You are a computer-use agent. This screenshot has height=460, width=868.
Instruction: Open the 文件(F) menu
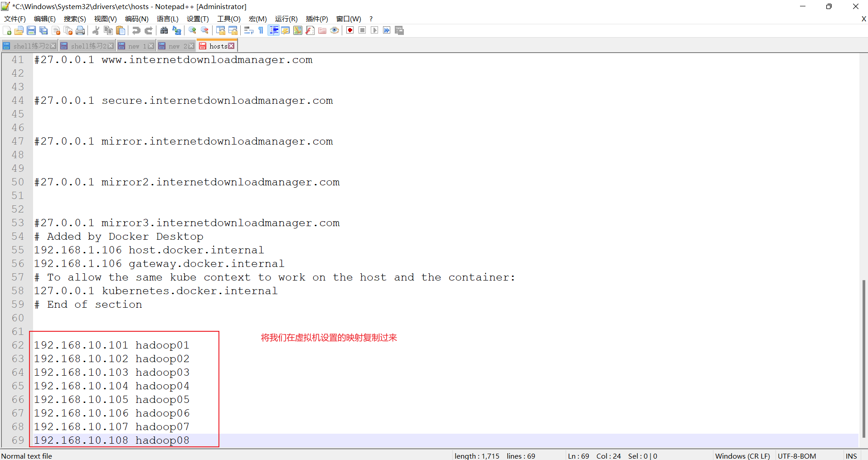click(x=15, y=19)
